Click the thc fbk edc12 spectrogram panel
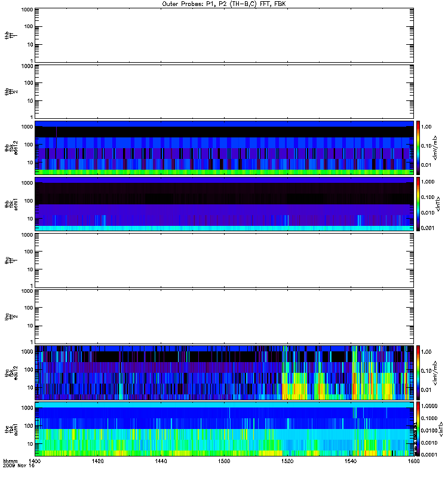448x478 pixels. click(x=224, y=372)
